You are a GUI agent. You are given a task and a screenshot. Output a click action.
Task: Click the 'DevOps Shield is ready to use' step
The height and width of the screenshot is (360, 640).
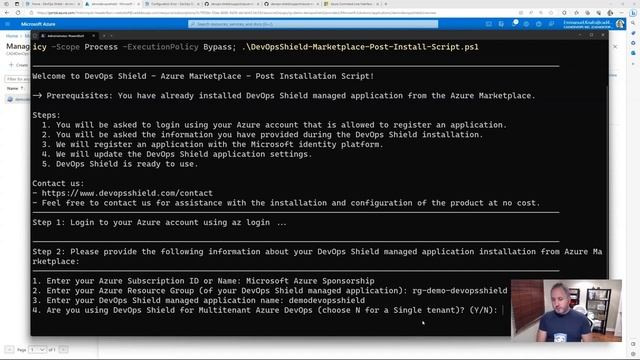[x=120, y=164]
